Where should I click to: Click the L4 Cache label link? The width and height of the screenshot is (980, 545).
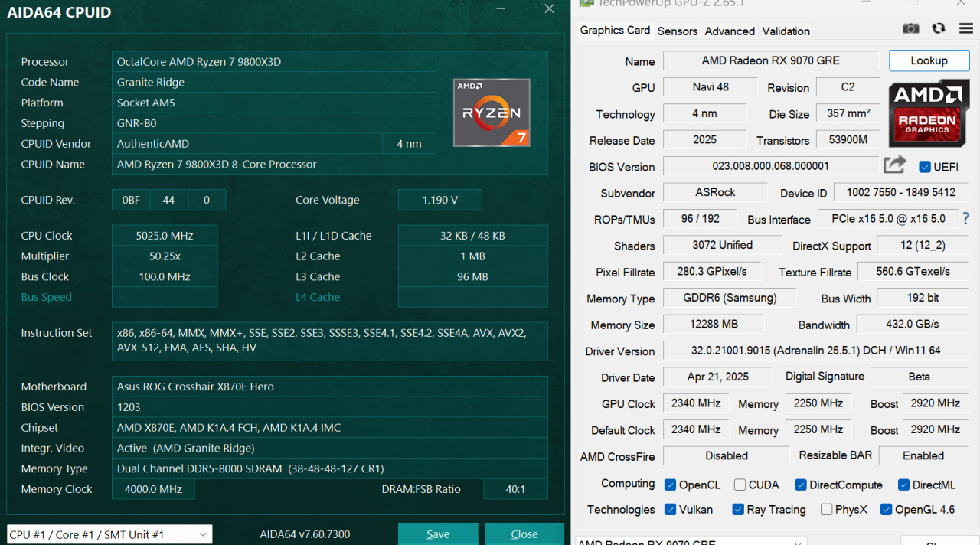[x=318, y=297]
